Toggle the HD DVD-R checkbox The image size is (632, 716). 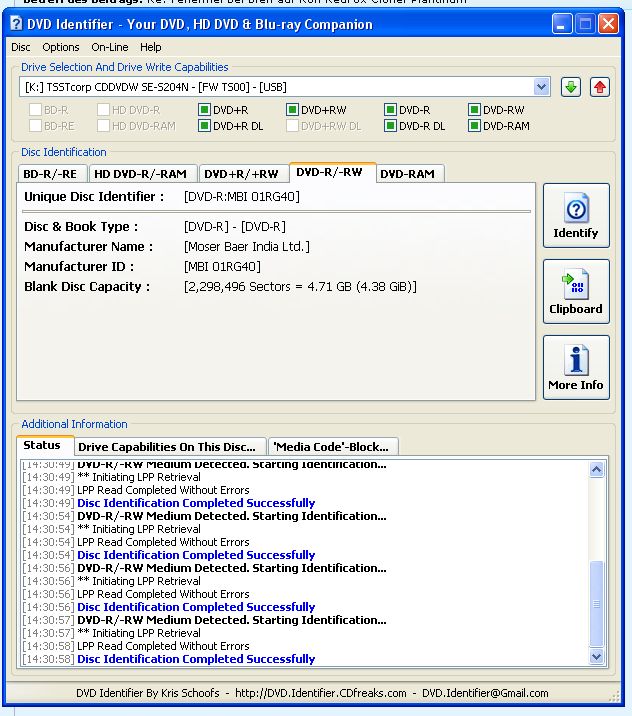pyautogui.click(x=104, y=110)
